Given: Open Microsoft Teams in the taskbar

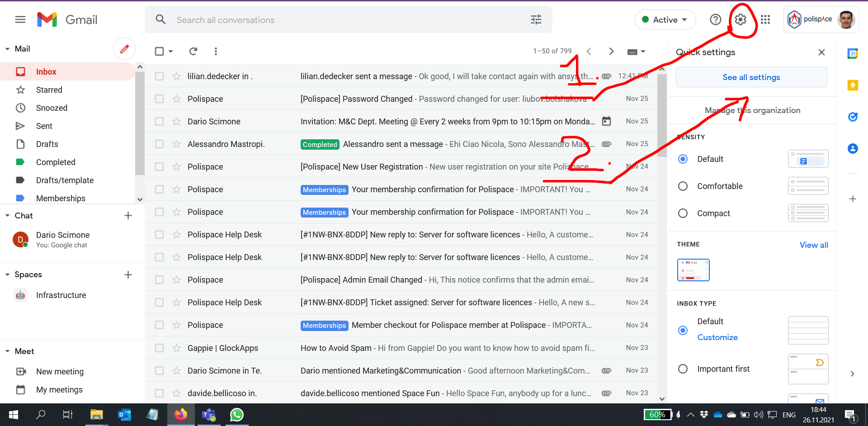Looking at the screenshot, I should [209, 415].
